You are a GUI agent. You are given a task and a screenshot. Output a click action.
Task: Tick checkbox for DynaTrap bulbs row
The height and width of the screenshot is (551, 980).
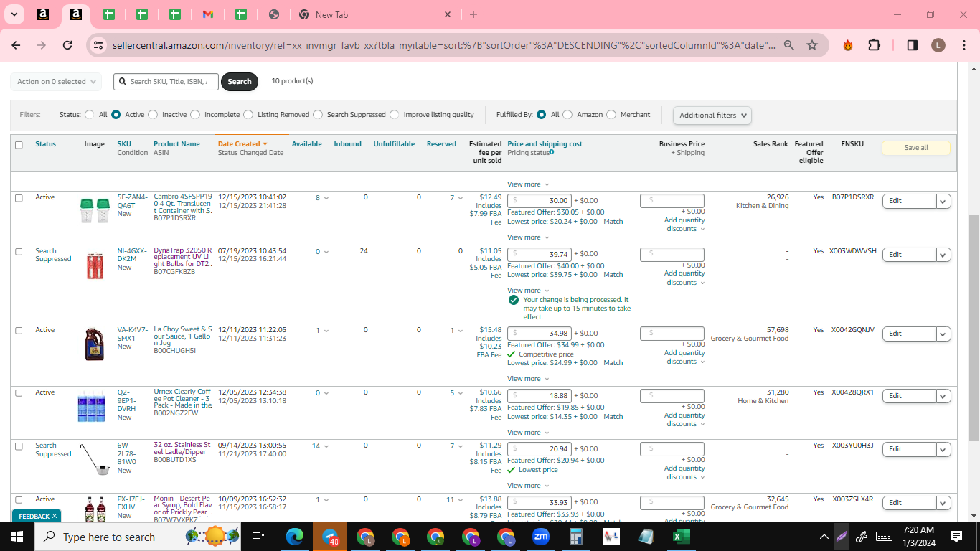tap(19, 252)
